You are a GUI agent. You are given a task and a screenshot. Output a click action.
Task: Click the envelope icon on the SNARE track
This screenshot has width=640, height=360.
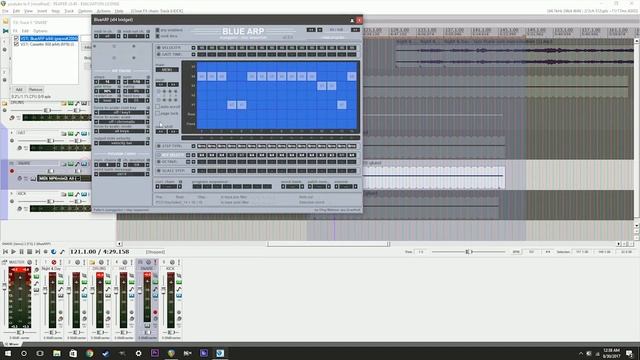[77, 164]
